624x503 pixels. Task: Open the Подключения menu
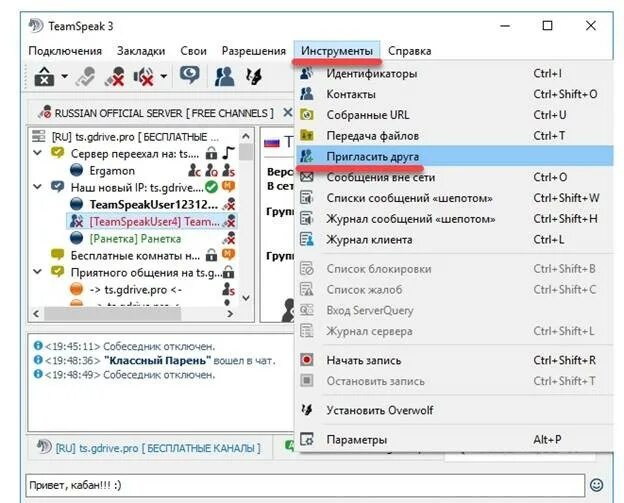click(x=65, y=51)
